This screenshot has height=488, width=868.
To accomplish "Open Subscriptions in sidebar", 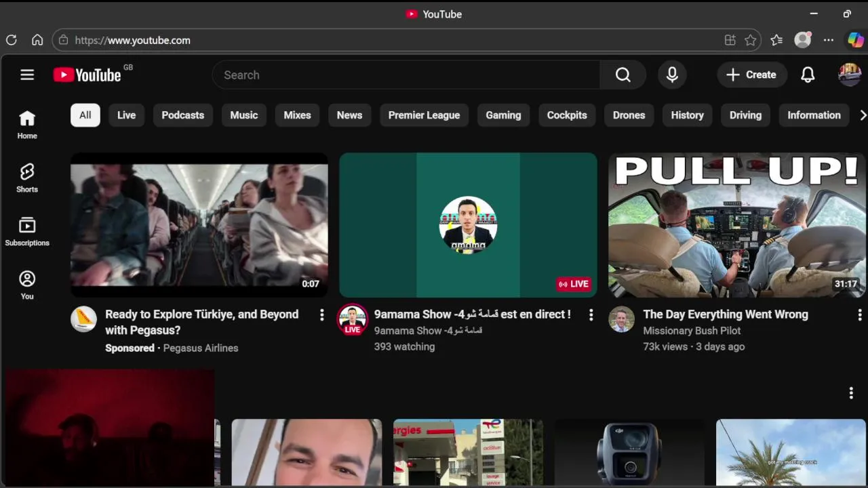I will [x=27, y=232].
